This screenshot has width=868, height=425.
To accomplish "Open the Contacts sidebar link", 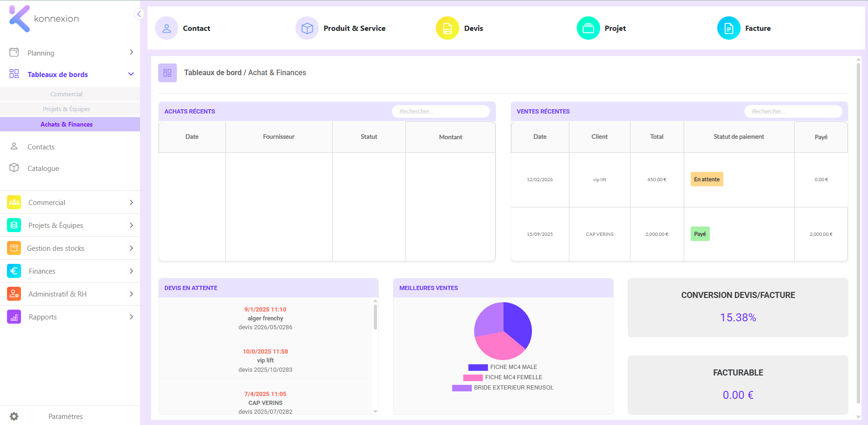I will coord(41,147).
